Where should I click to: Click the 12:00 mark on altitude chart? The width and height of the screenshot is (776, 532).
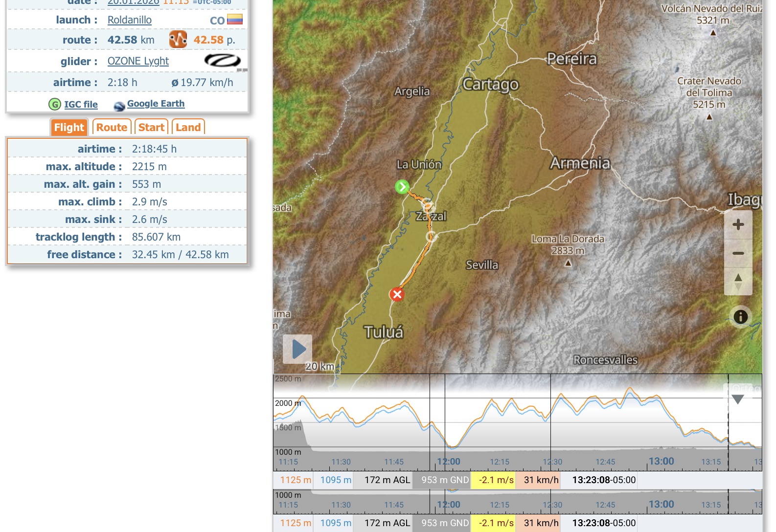[x=449, y=462]
